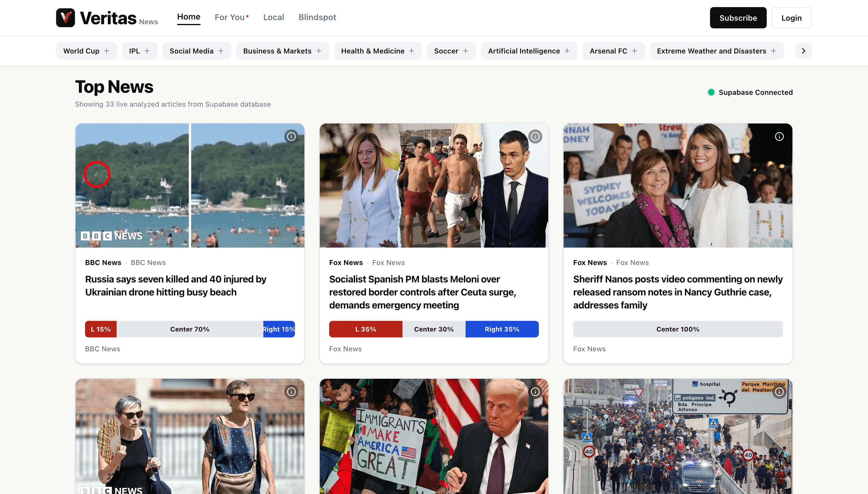Viewport: 868px width, 494px height.
Task: Click Fox News footer under Meloni bias bar
Action: [x=345, y=349]
